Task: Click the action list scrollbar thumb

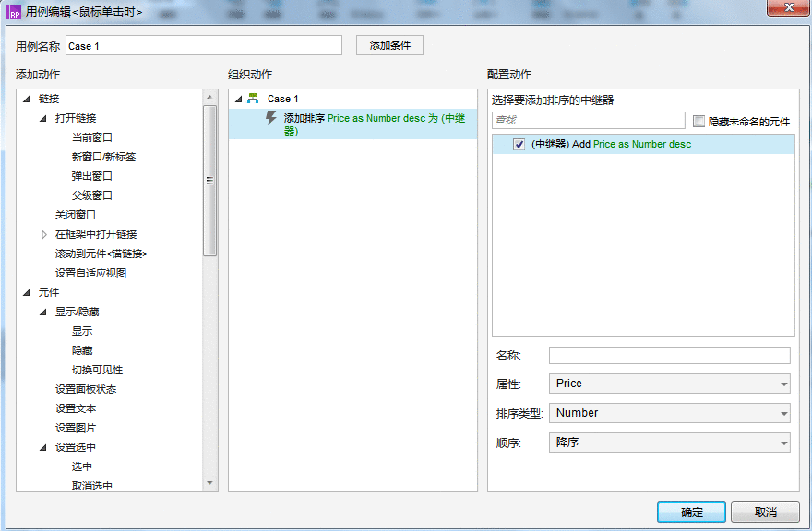Action: pyautogui.click(x=209, y=181)
